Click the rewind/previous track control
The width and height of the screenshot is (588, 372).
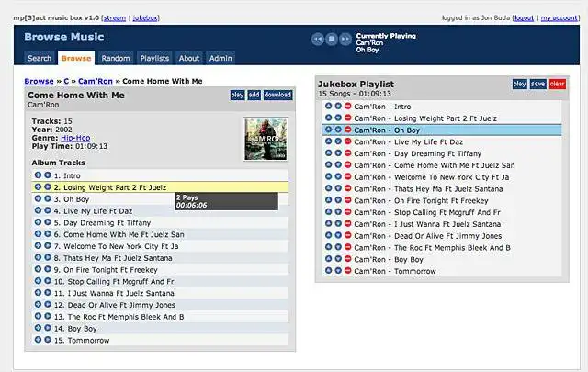point(317,39)
